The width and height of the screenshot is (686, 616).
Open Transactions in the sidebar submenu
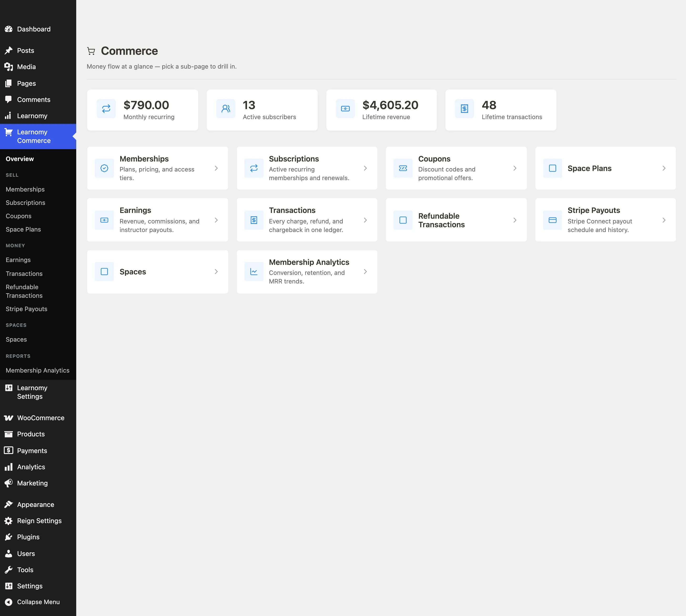[24, 273]
